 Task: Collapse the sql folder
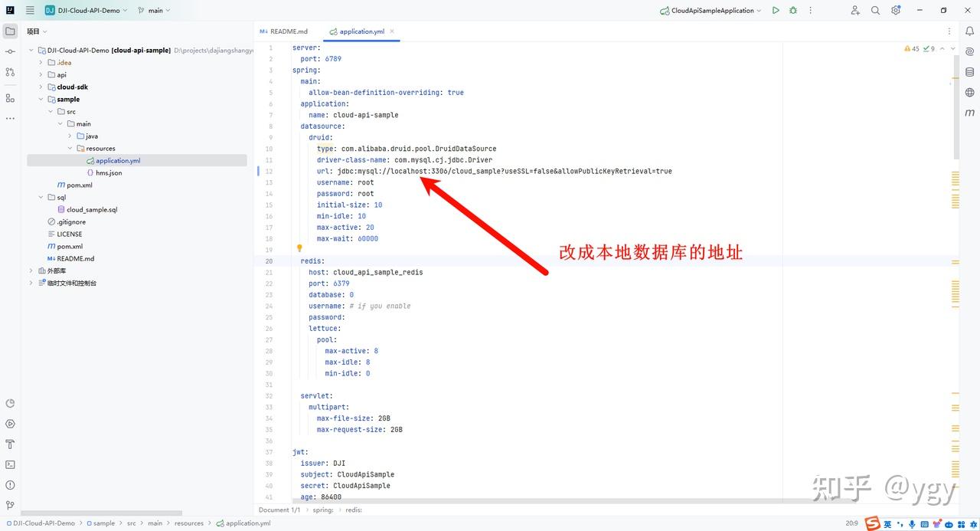click(x=41, y=198)
